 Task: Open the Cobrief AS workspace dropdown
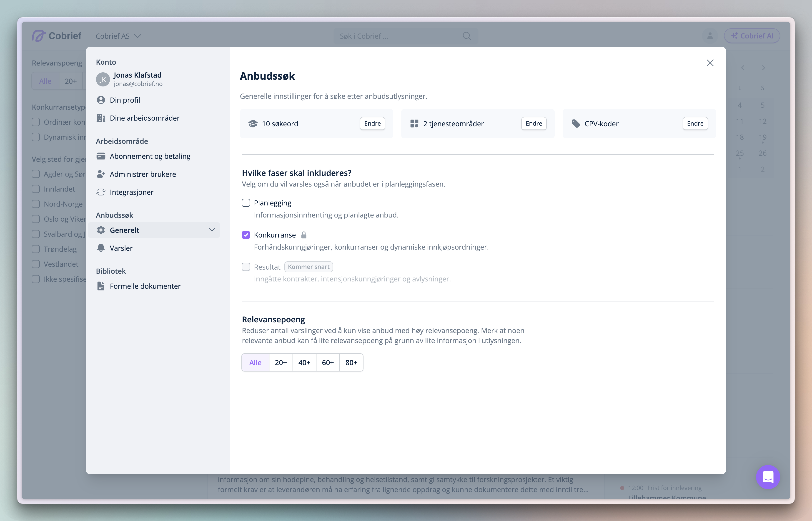(118, 36)
